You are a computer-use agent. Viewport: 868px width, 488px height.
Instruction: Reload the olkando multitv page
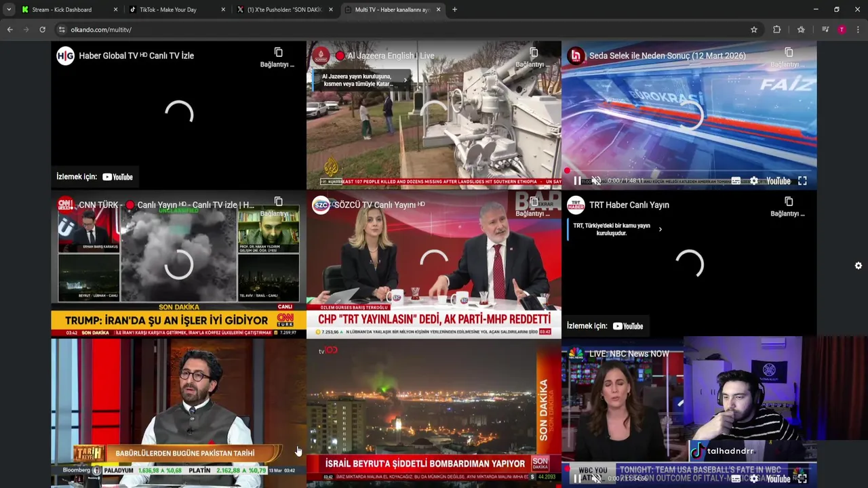click(42, 30)
